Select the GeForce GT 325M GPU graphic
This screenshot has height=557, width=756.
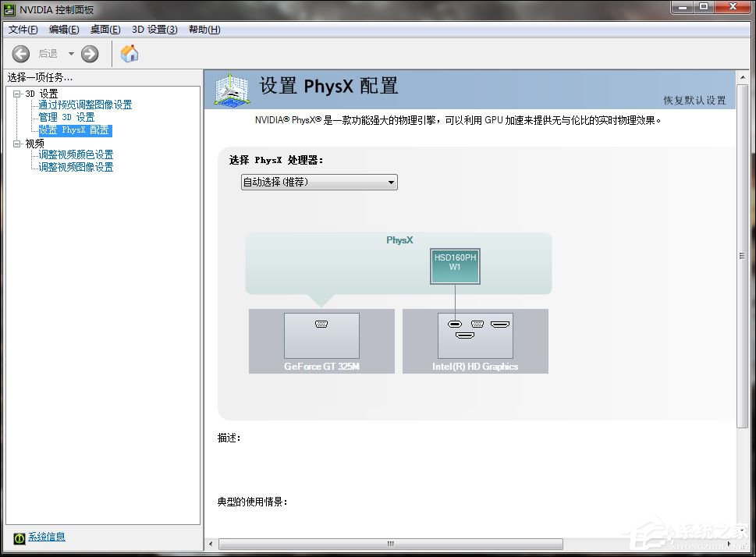[321, 338]
